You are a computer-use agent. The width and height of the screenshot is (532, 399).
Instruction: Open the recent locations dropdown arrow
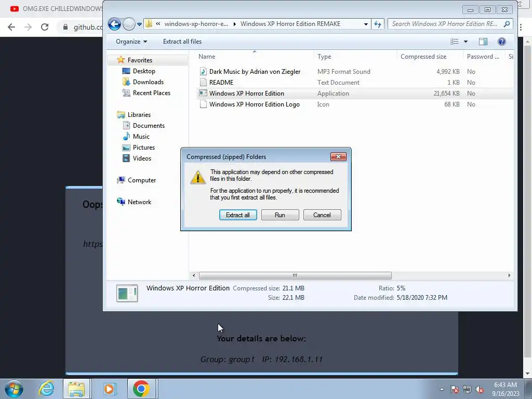(x=139, y=24)
